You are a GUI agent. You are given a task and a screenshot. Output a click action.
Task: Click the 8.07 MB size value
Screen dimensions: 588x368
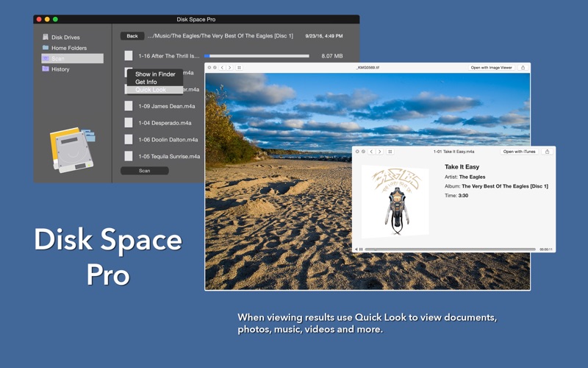point(332,56)
